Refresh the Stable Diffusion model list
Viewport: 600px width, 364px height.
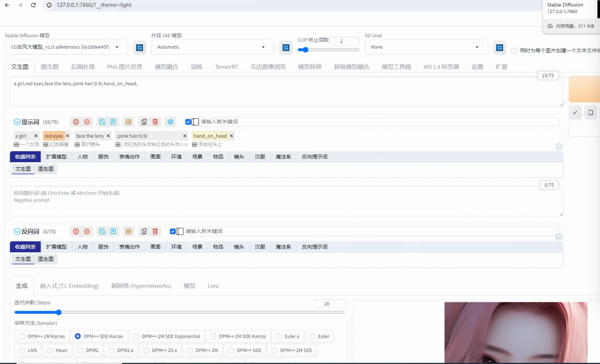(x=139, y=47)
